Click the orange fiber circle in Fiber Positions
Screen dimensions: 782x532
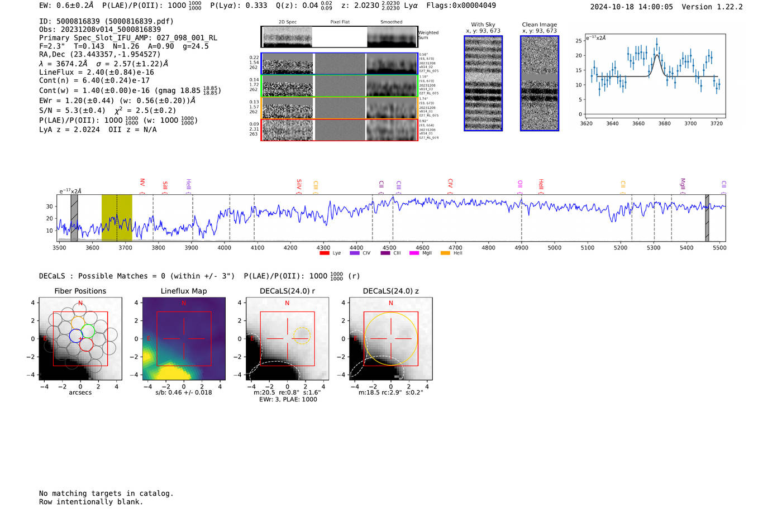point(78,322)
